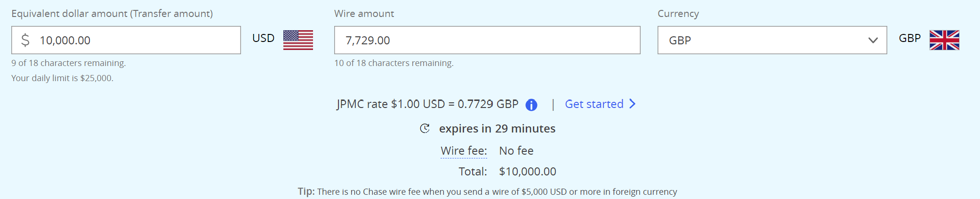Click the expires in 29 minutes text
Viewport: 980px width, 199px height.
click(497, 128)
